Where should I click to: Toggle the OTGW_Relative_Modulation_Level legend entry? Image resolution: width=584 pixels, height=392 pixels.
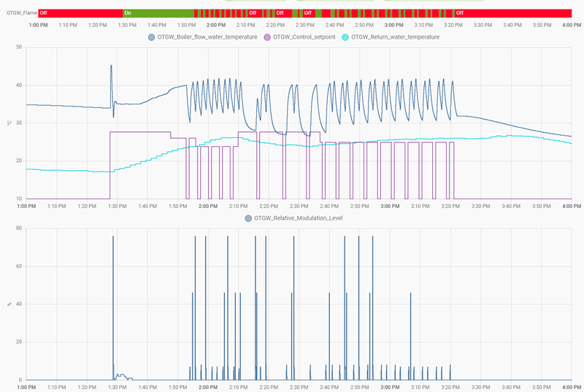point(294,218)
